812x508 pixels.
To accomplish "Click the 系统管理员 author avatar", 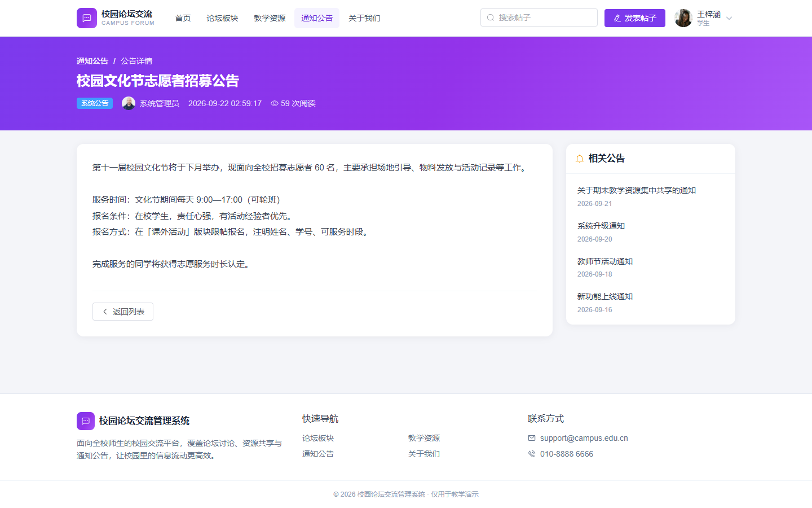I will pyautogui.click(x=129, y=103).
